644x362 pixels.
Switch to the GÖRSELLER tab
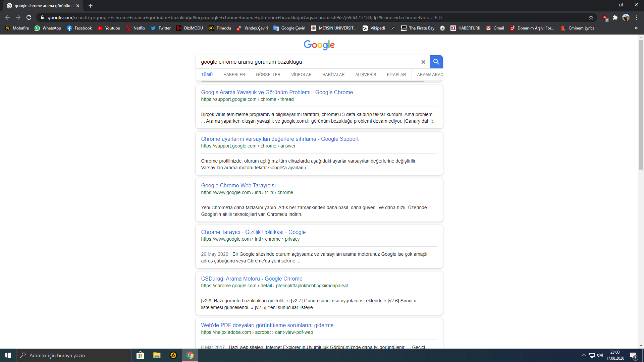point(268,75)
